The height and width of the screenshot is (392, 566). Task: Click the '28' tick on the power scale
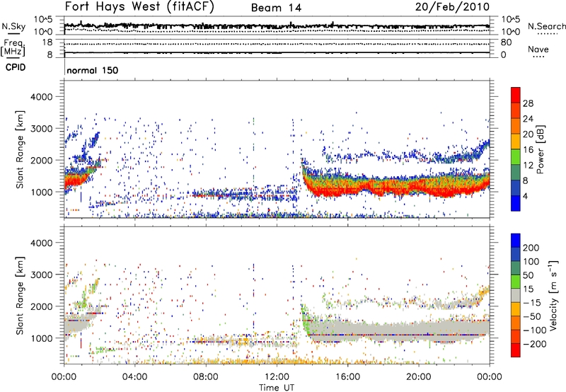click(528, 103)
